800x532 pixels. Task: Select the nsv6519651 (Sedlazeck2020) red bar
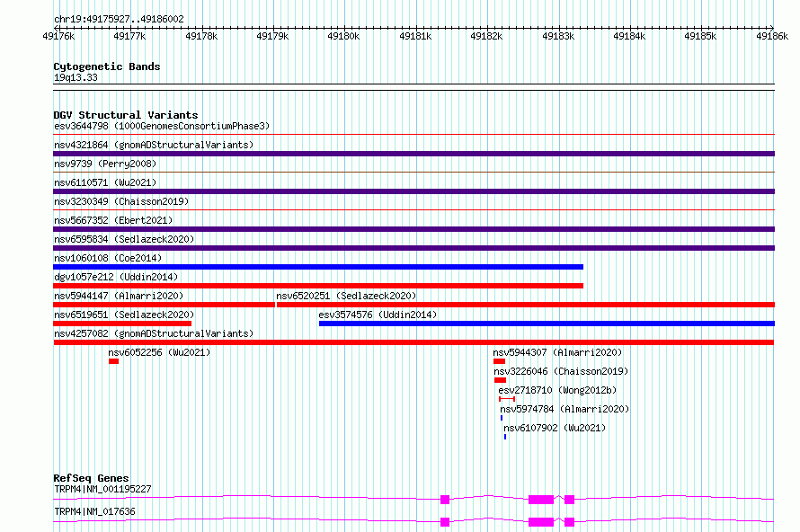[x=122, y=324]
